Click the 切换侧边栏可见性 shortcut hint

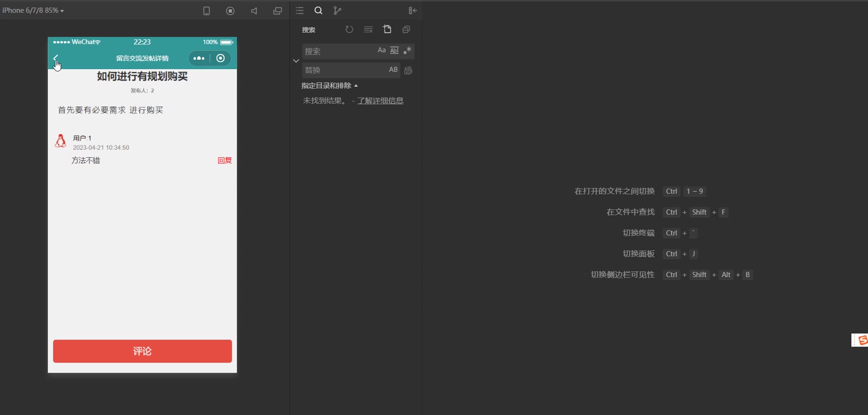coord(623,275)
